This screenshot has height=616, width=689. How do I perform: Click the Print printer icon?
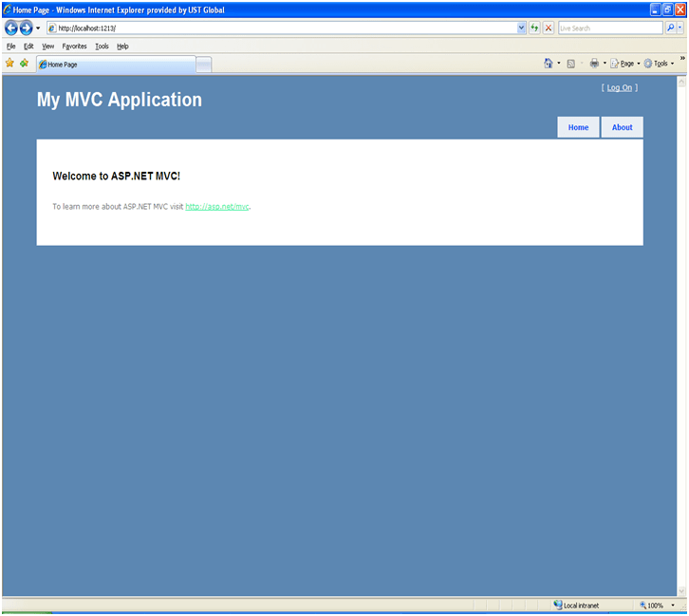(x=594, y=64)
